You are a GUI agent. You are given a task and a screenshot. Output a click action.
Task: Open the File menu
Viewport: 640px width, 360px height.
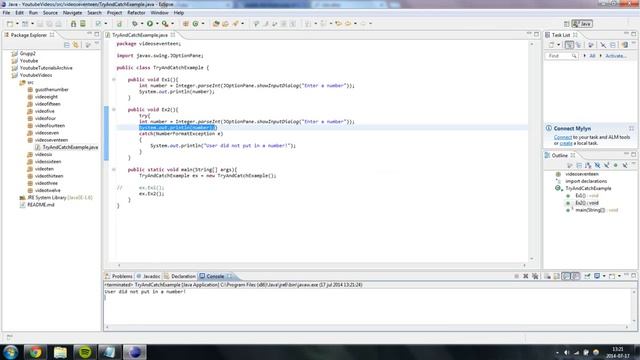(6, 13)
